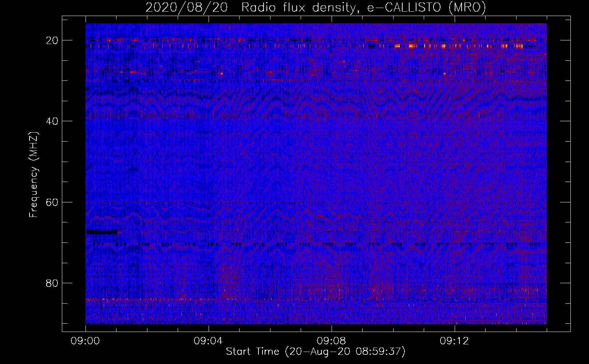
Task: Click the 40 MHz frequency tick label
Action: click(x=52, y=121)
